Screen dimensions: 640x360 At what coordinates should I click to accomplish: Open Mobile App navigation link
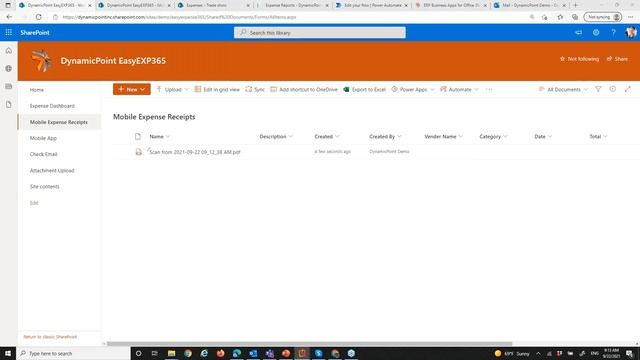coord(43,138)
